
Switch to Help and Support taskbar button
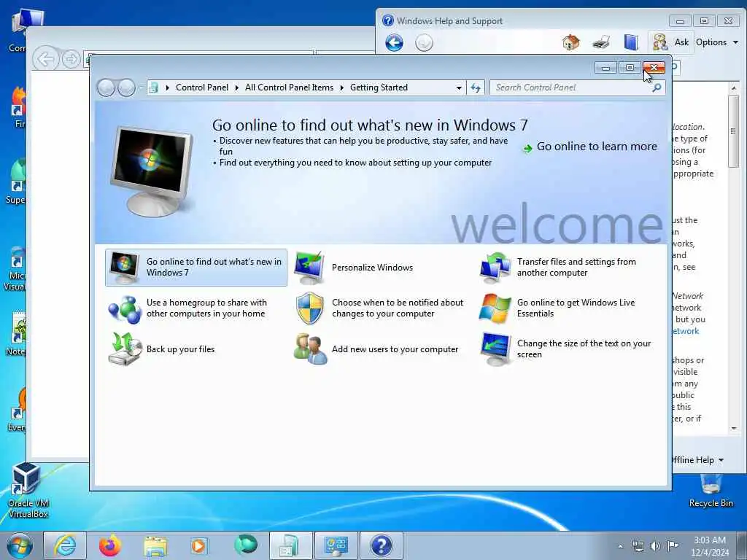[x=381, y=545]
